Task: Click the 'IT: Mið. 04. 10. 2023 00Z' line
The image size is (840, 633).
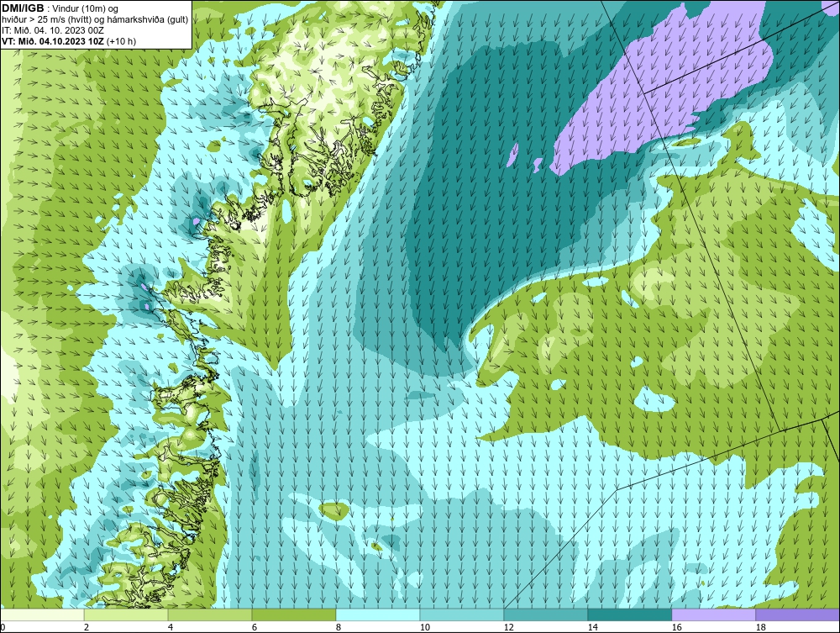Action: tap(52, 30)
